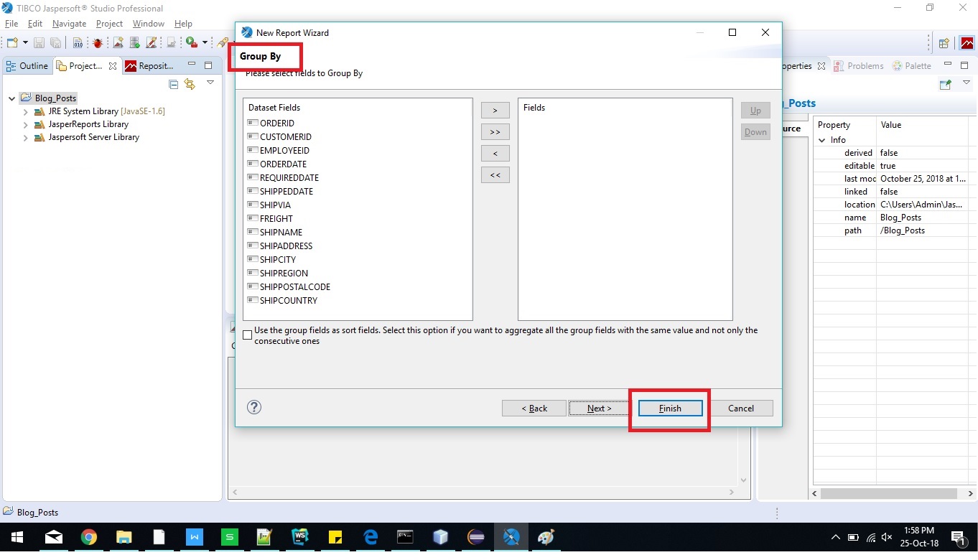
Task: Click the Link with Editor icon in Project panel
Action: (x=190, y=84)
